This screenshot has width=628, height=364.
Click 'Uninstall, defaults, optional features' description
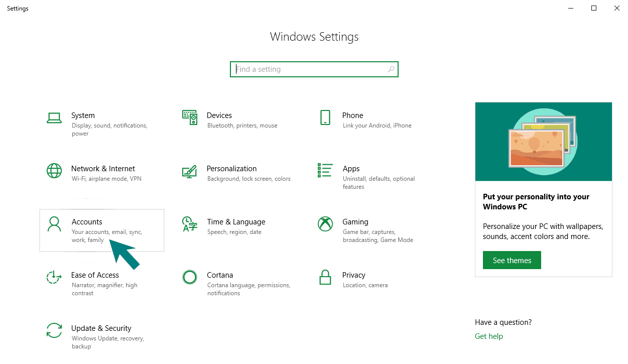click(x=379, y=183)
